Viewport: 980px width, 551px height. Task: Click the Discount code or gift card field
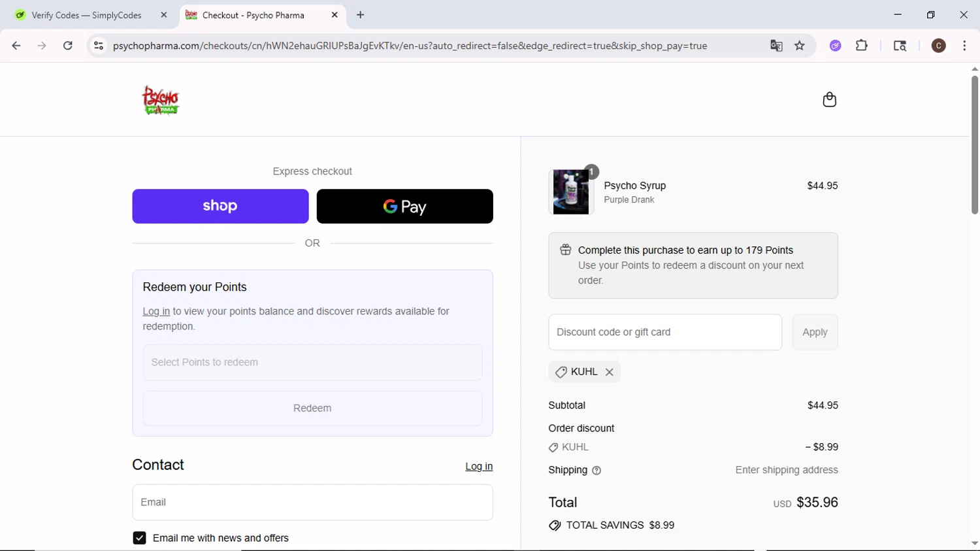click(x=665, y=332)
